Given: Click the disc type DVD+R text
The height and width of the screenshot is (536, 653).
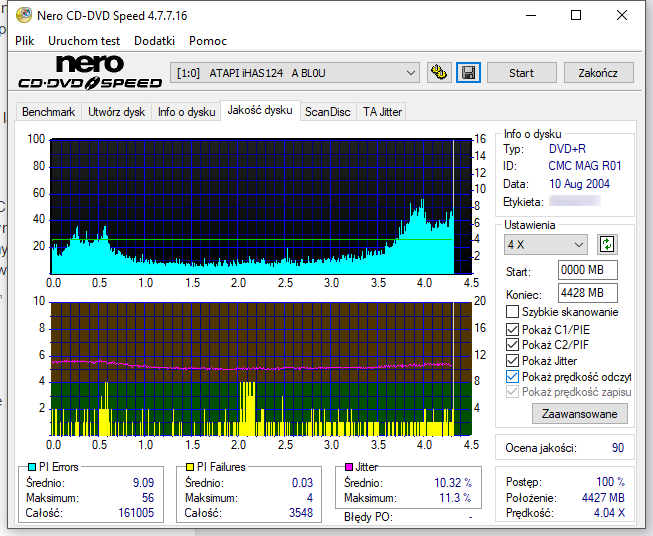Looking at the screenshot, I should [x=567, y=149].
